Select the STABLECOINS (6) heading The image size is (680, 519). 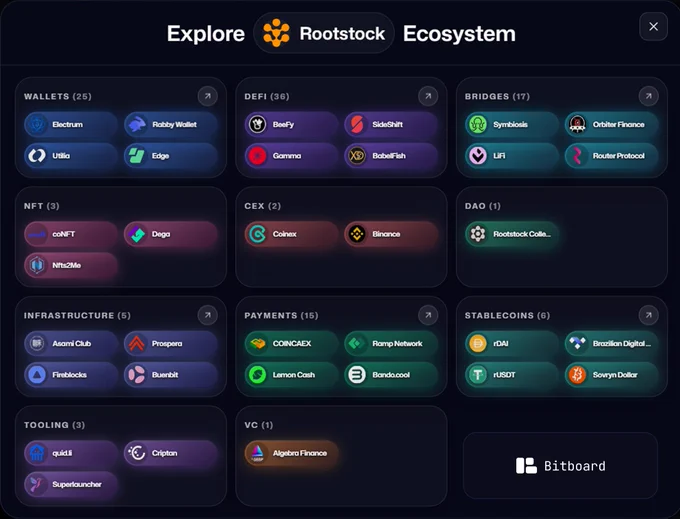coord(507,315)
